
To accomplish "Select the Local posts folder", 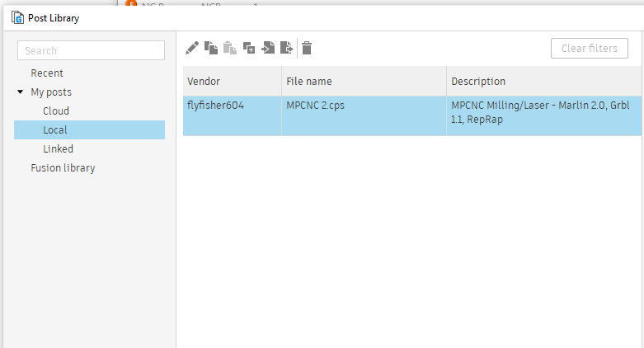I will [x=55, y=130].
